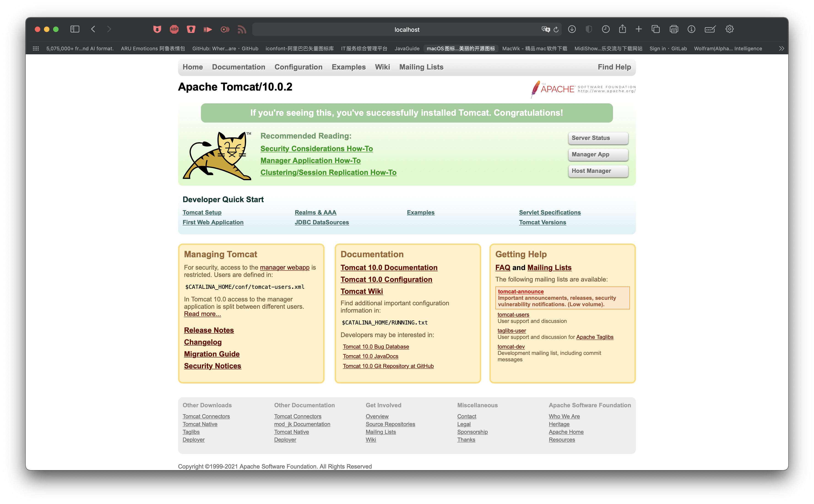Click the RSS feed extension icon
814x504 pixels.
pos(241,29)
